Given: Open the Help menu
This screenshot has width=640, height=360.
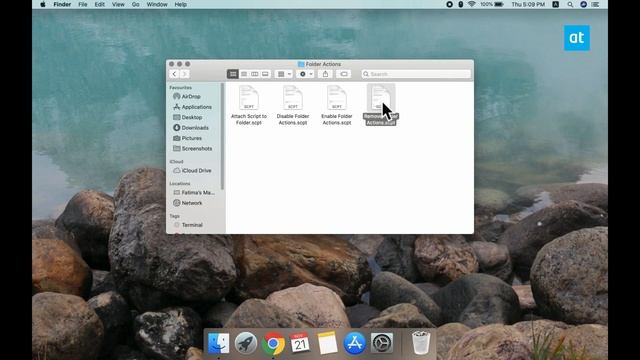Looking at the screenshot, I should 181,4.
